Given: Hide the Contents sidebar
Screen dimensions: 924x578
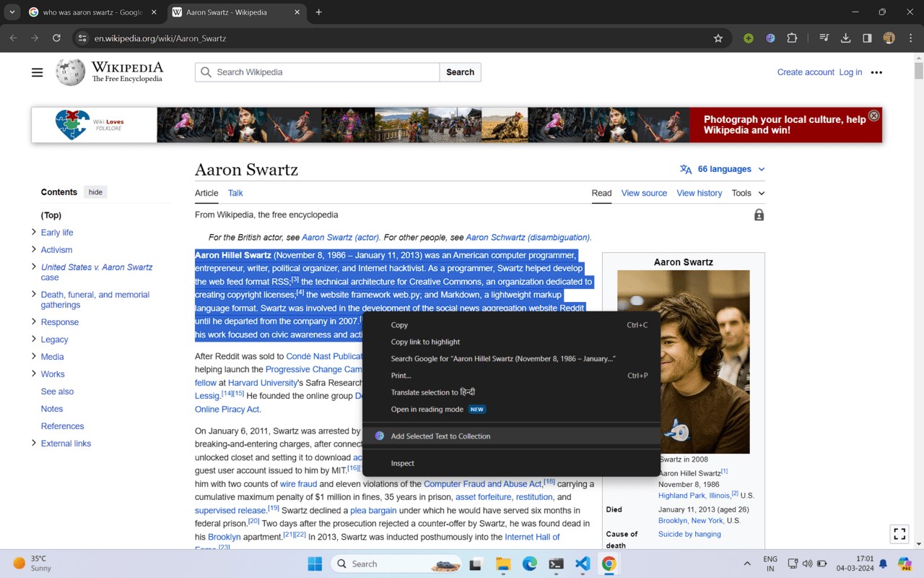Looking at the screenshot, I should (x=95, y=192).
